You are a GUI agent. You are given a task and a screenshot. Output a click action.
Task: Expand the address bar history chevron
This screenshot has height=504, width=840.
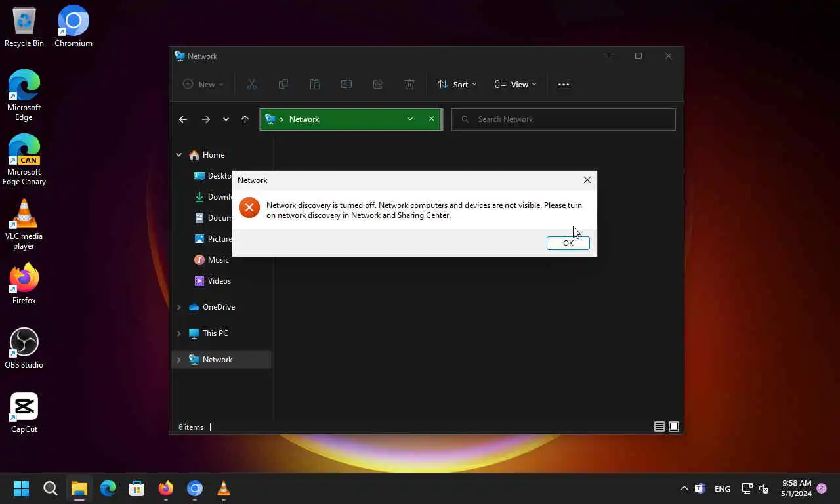409,119
